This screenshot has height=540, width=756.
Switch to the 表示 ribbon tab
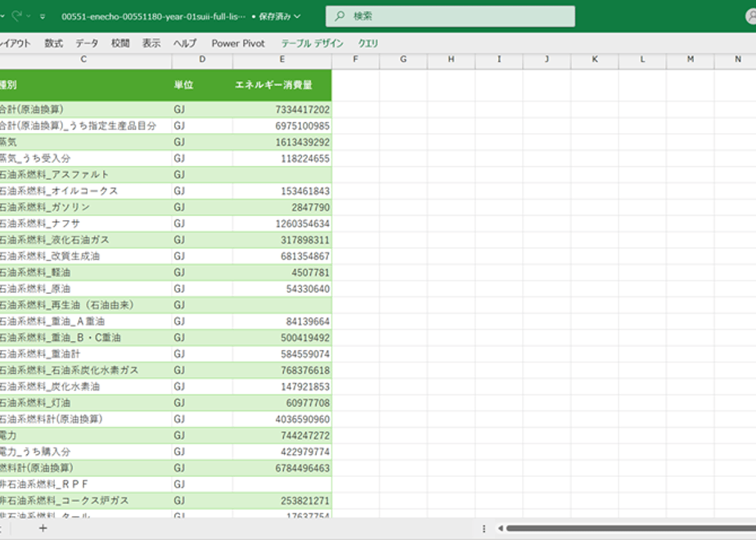(151, 43)
